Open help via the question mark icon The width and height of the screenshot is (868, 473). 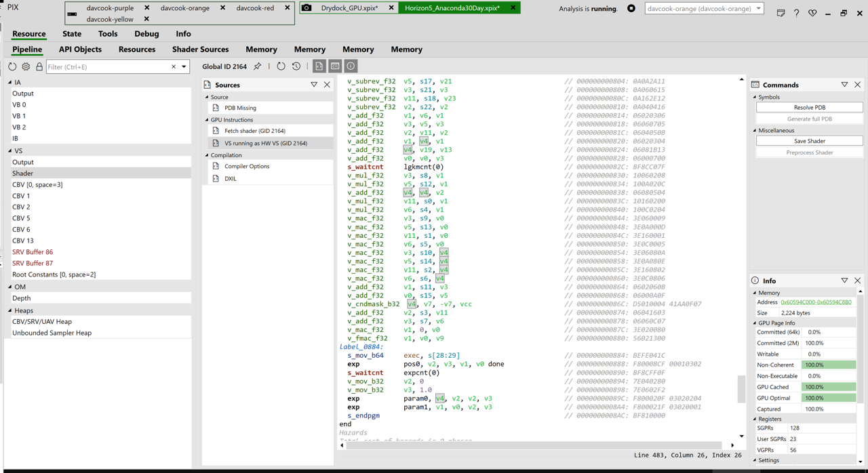click(x=797, y=13)
